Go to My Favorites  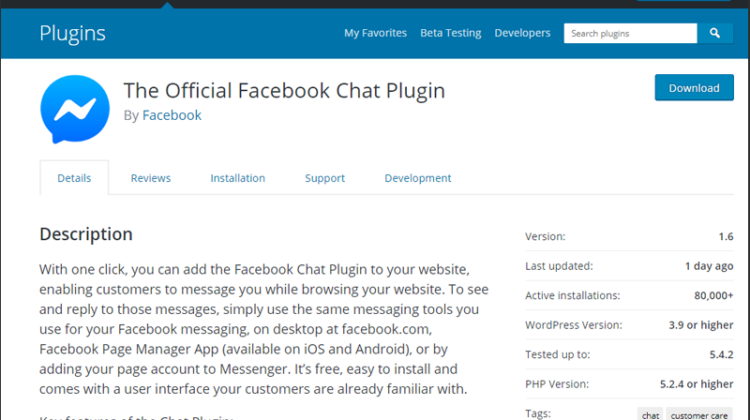(375, 33)
